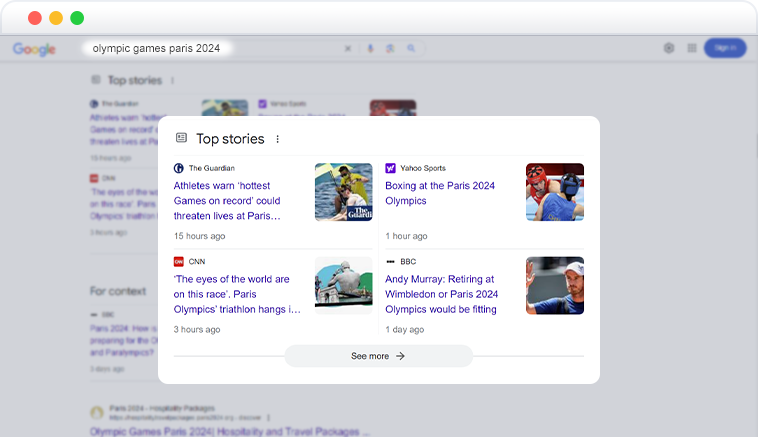Click the arrow beside See more
Screen dimensions: 758x437
(x=400, y=356)
